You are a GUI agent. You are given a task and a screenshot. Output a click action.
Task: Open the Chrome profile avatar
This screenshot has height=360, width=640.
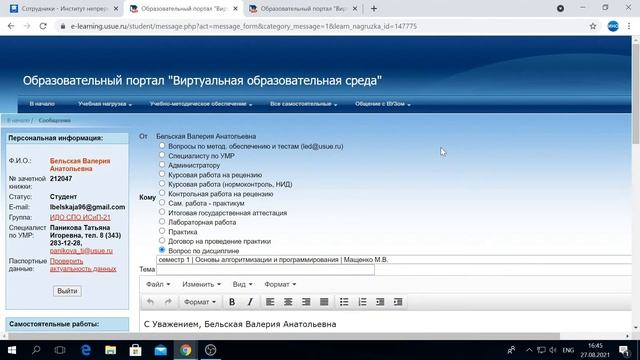pos(613,26)
